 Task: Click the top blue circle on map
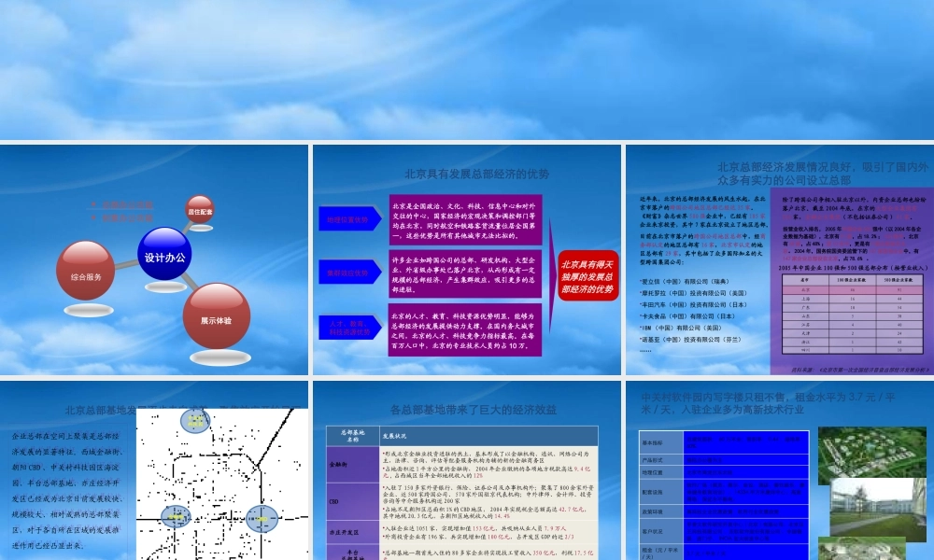[x=195, y=421]
